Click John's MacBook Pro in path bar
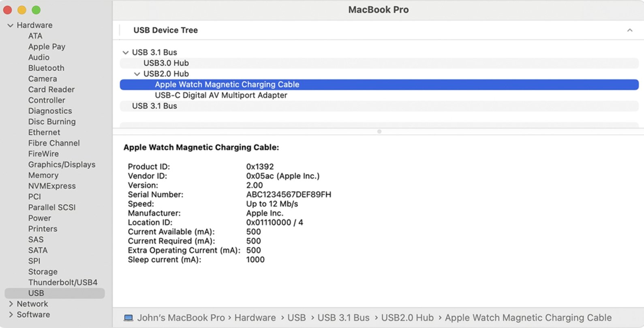Viewport: 644px width, 328px height. pos(181,318)
